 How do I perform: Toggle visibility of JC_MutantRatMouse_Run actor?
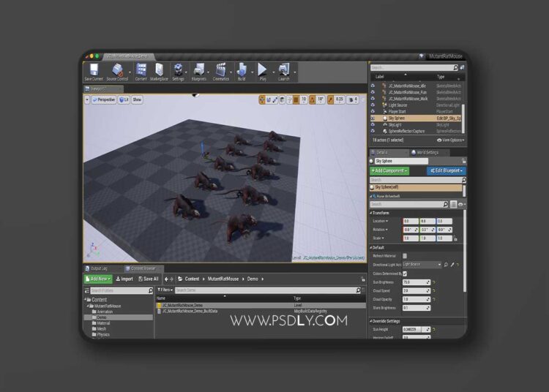[373, 92]
